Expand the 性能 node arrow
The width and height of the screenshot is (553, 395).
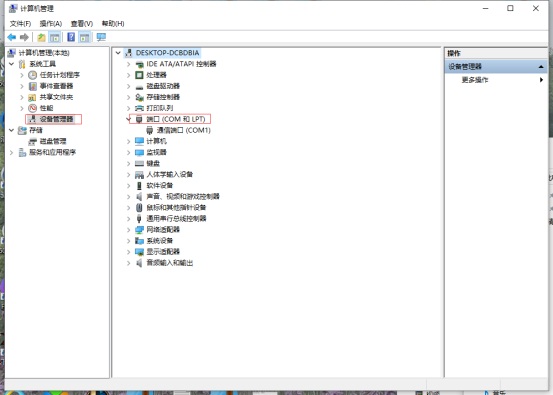click(x=22, y=108)
